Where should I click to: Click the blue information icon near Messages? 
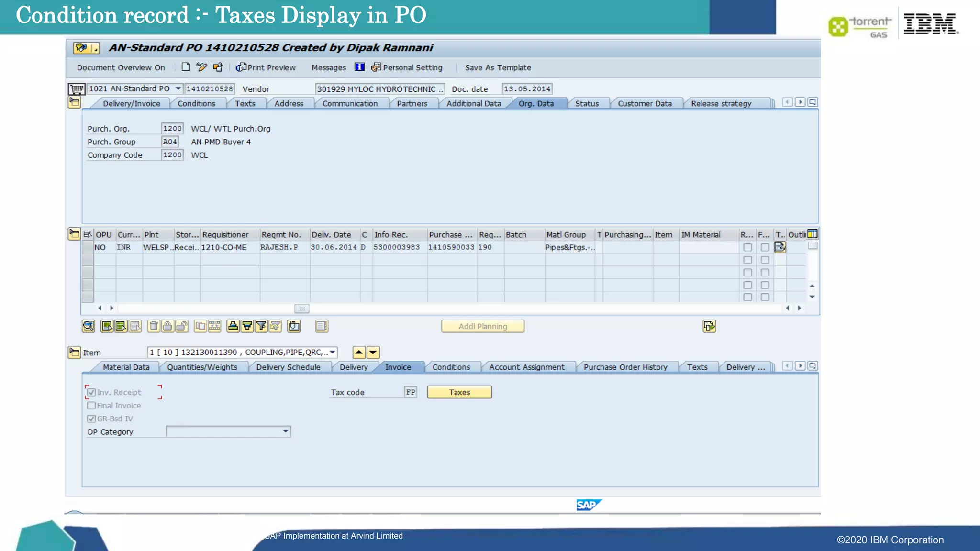(x=359, y=67)
